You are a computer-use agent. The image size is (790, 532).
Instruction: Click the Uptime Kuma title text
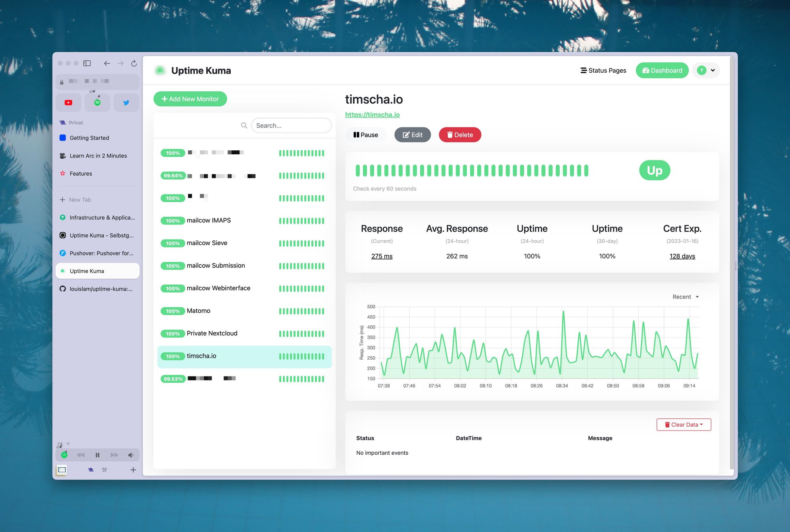pyautogui.click(x=201, y=71)
